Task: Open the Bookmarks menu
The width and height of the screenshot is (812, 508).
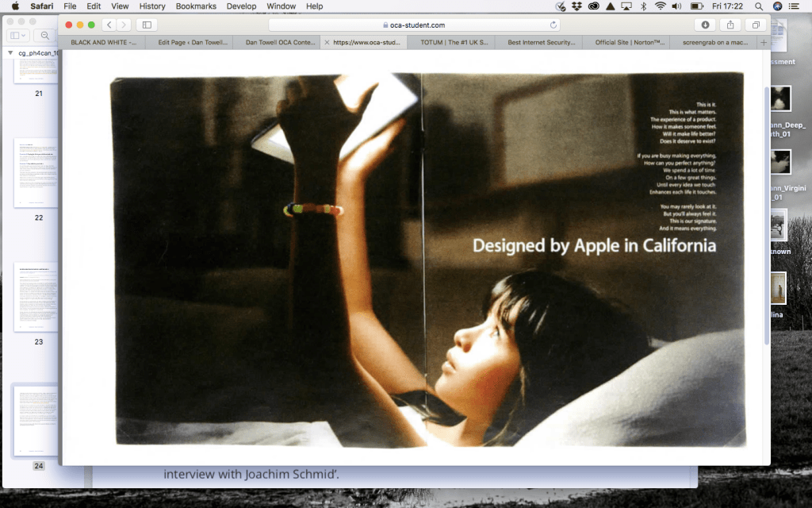Action: [x=196, y=6]
